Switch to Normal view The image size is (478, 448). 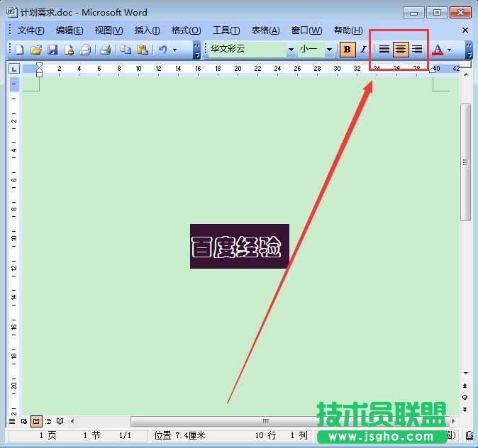[x=12, y=422]
